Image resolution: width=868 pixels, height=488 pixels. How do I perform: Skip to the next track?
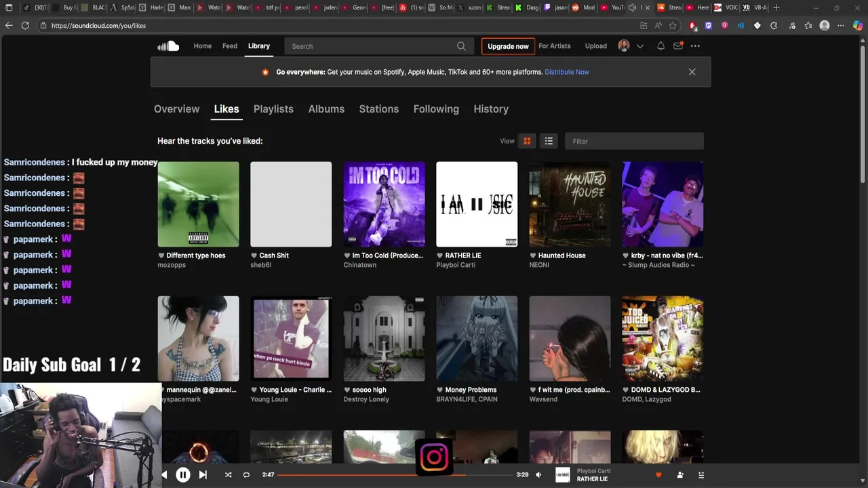click(x=203, y=474)
